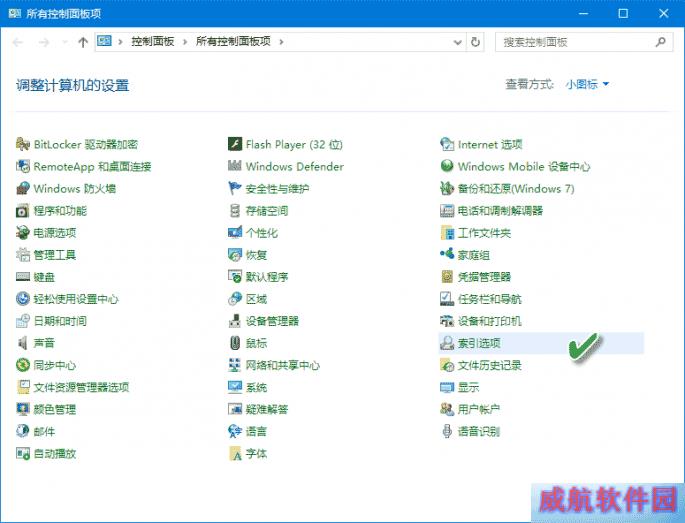Viewport: 685px width, 523px height.
Task: Go up one level with up arrow
Action: click(x=83, y=42)
